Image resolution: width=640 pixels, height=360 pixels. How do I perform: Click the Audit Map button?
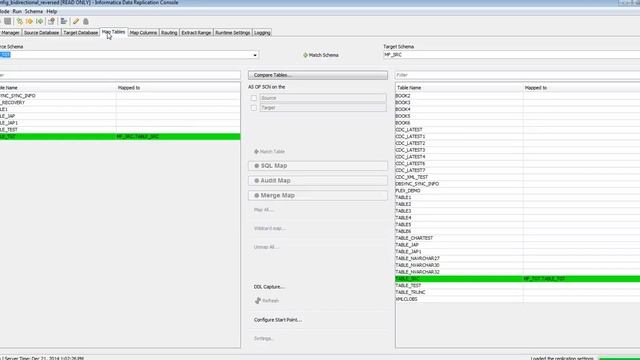pyautogui.click(x=318, y=180)
